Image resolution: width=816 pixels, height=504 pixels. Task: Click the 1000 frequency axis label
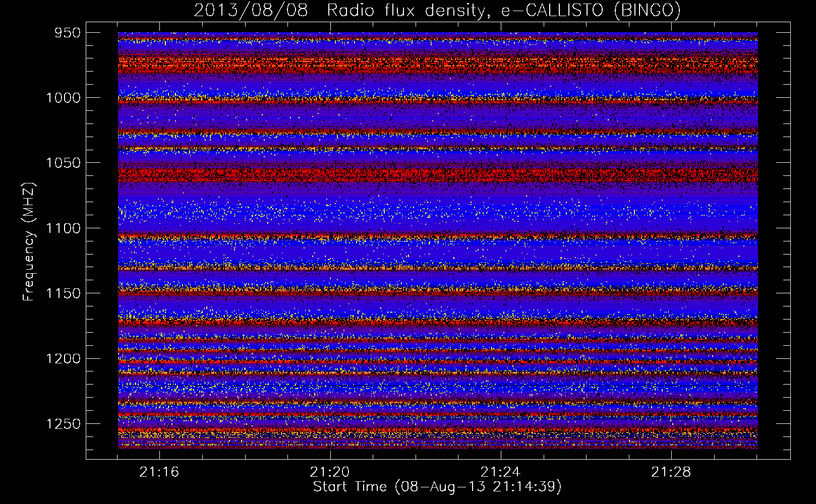click(63, 98)
